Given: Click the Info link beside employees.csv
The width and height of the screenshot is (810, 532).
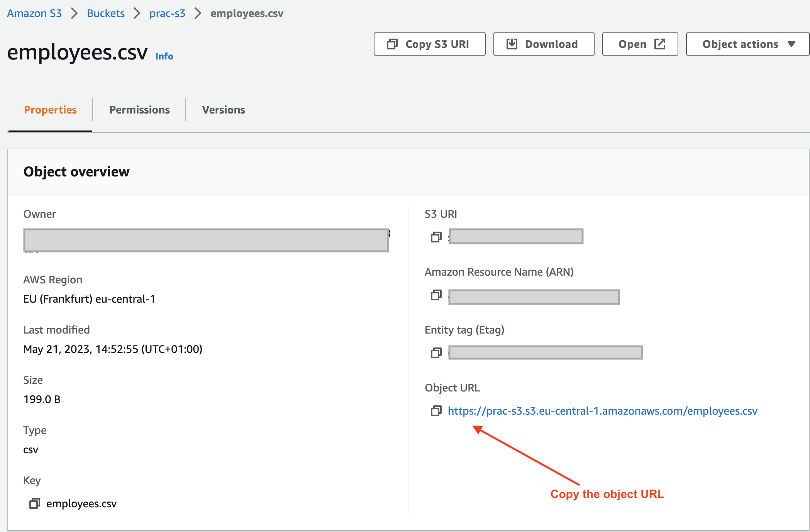Looking at the screenshot, I should (x=164, y=56).
